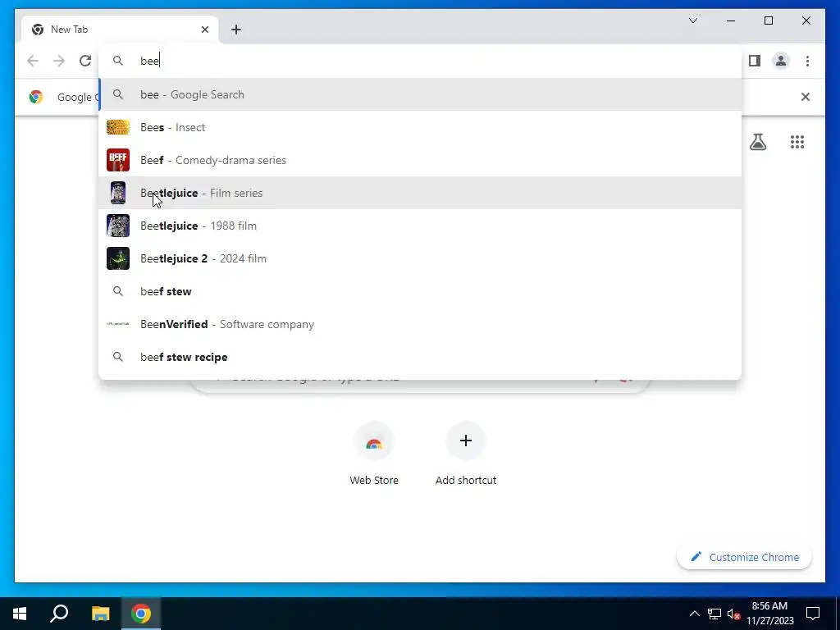
Task: Click Chrome icon in the taskbar
Action: pyautogui.click(x=141, y=614)
